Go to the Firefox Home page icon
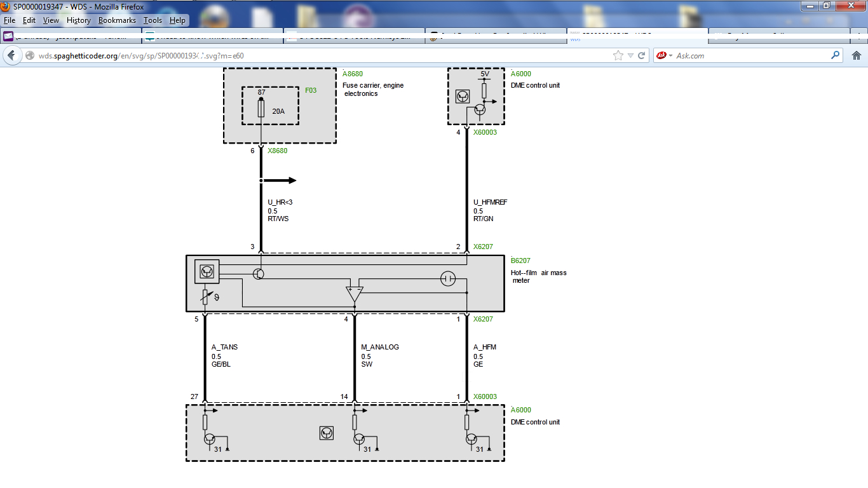 click(x=856, y=55)
